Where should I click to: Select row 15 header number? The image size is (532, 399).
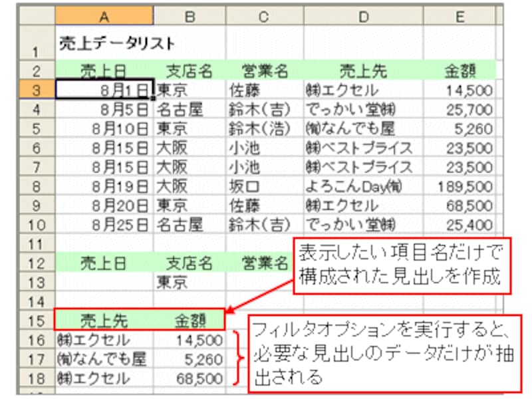coord(37,321)
